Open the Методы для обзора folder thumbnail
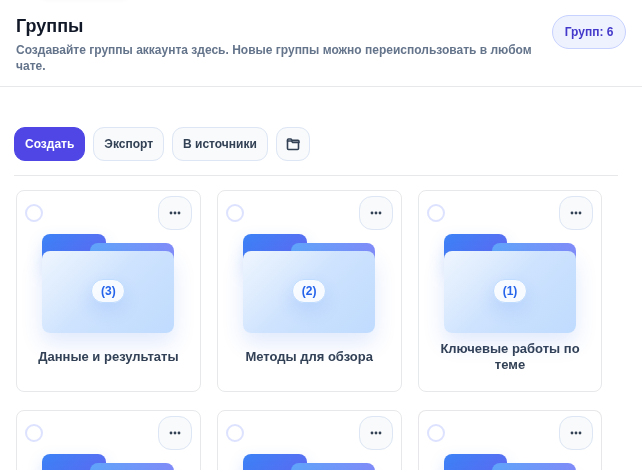Screen dimensions: 642x470 [x=309, y=283]
